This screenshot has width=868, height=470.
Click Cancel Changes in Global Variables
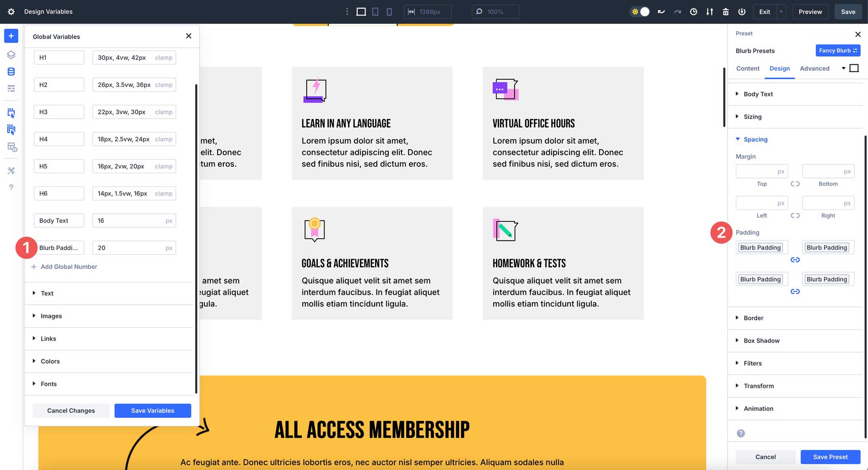click(x=71, y=411)
